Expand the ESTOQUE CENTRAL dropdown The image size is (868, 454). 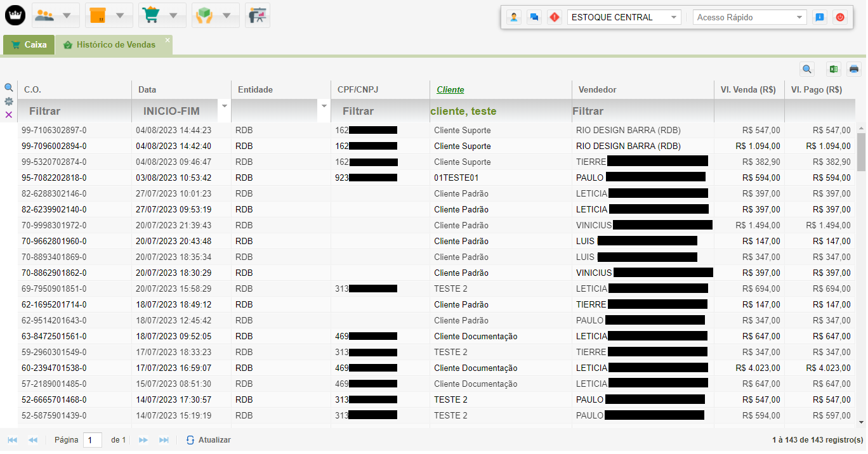[x=673, y=18]
